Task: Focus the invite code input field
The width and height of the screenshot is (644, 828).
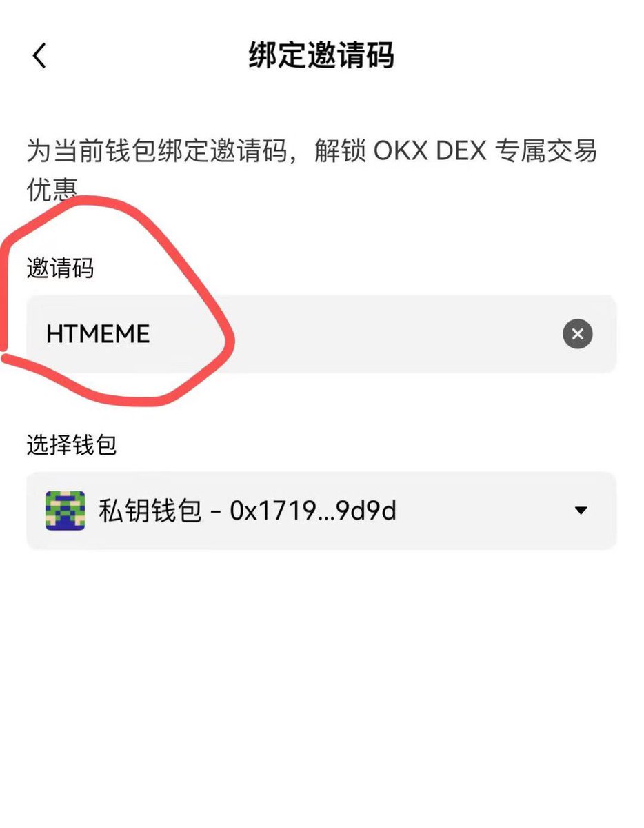Action: click(321, 335)
